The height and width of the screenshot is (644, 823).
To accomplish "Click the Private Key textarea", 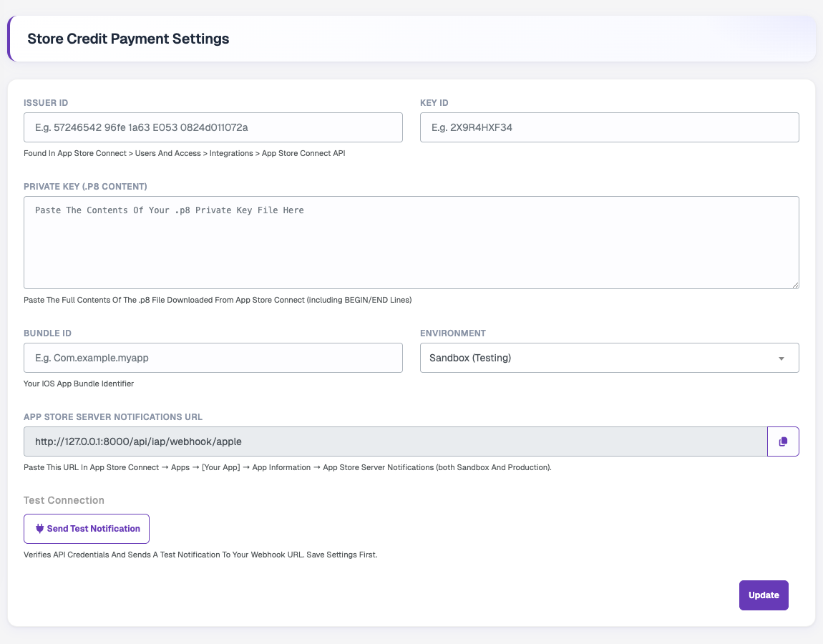I will (411, 243).
